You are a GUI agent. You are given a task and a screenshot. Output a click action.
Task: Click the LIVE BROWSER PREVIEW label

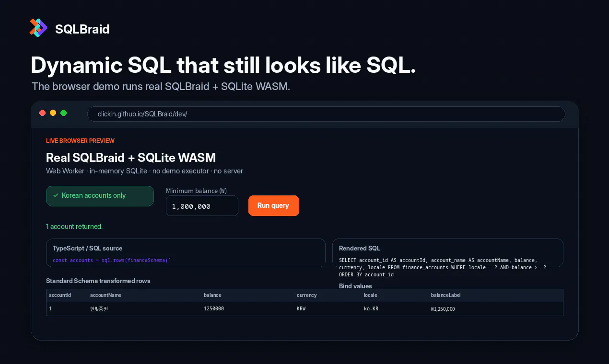click(80, 140)
